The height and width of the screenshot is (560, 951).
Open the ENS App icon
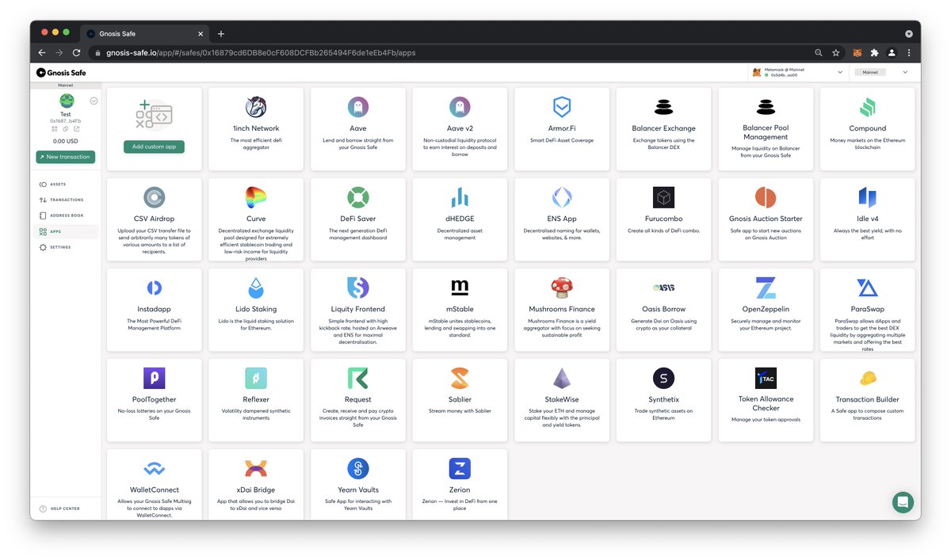click(562, 197)
